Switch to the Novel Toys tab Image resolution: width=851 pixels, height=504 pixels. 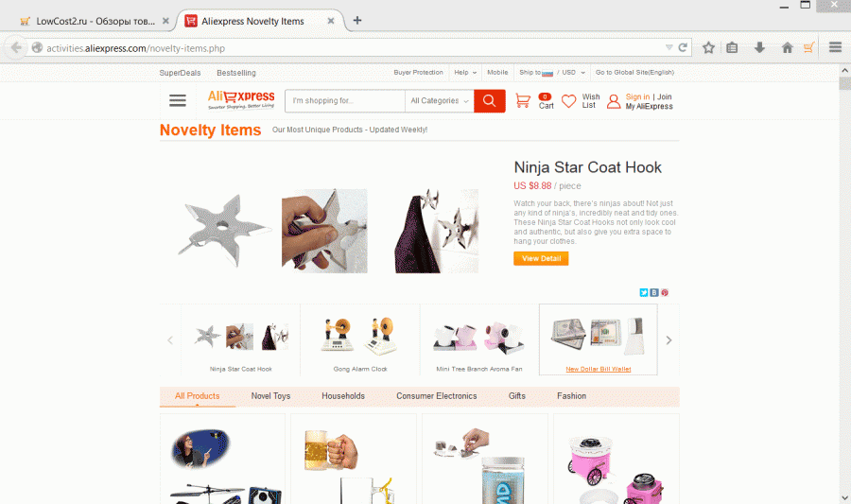tap(270, 396)
